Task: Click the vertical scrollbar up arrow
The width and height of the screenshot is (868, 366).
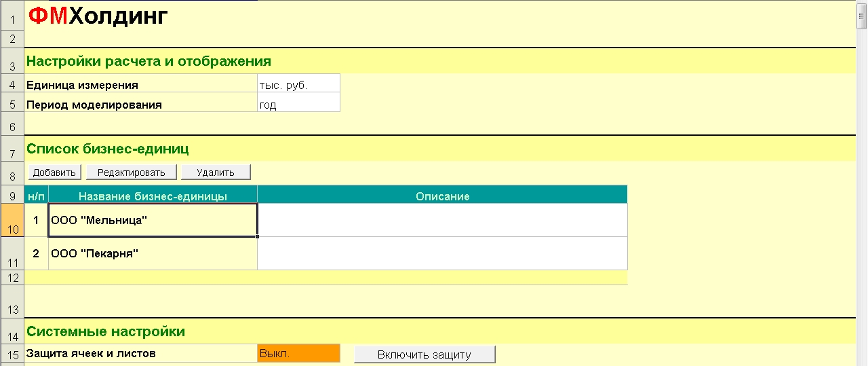Action: point(862,7)
